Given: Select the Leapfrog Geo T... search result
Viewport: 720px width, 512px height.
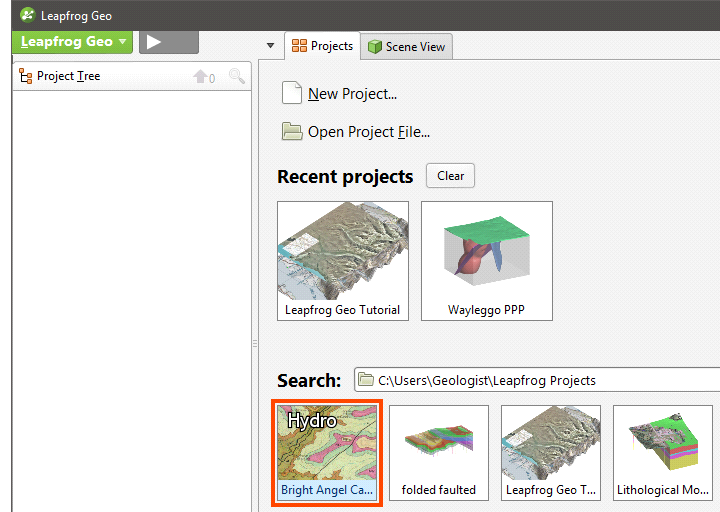Looking at the screenshot, I should pyautogui.click(x=551, y=453).
